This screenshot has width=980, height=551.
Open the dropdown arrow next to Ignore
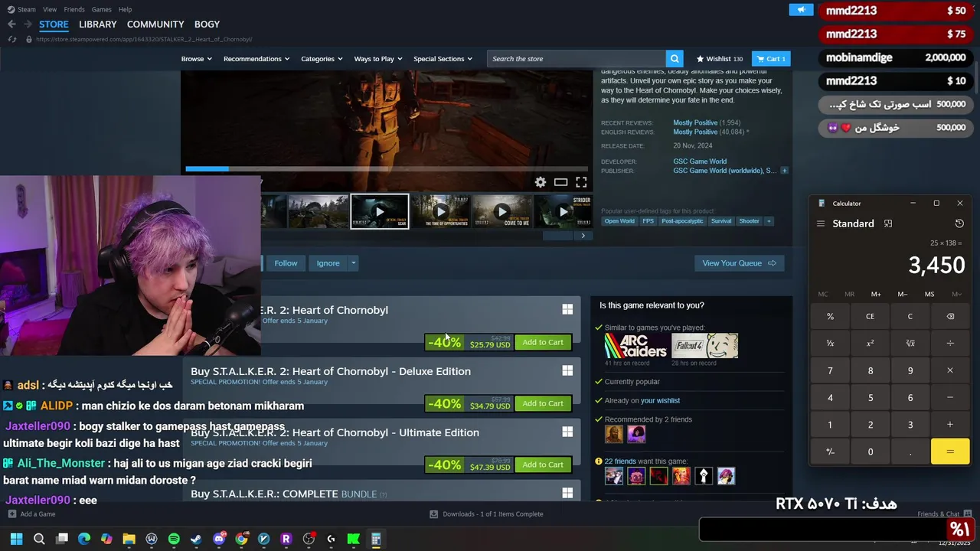pyautogui.click(x=353, y=263)
